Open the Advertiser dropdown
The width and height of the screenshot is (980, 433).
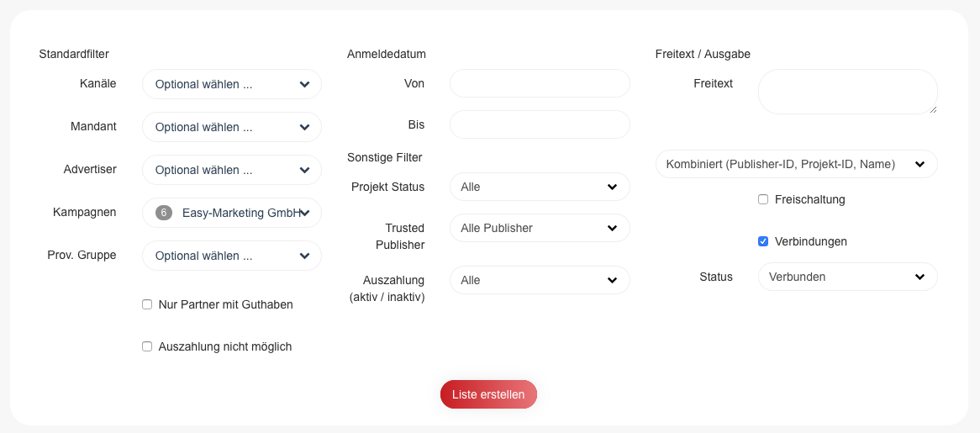tap(231, 170)
